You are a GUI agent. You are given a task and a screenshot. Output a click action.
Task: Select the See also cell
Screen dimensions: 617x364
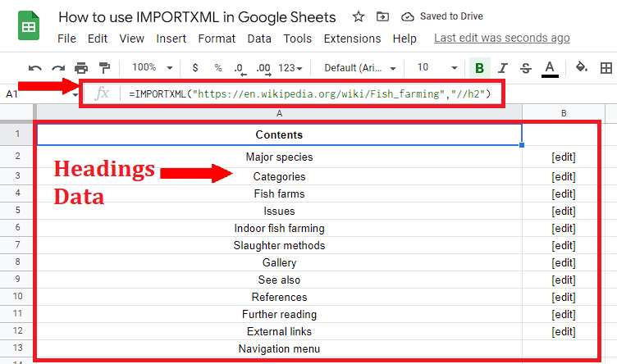(279, 280)
